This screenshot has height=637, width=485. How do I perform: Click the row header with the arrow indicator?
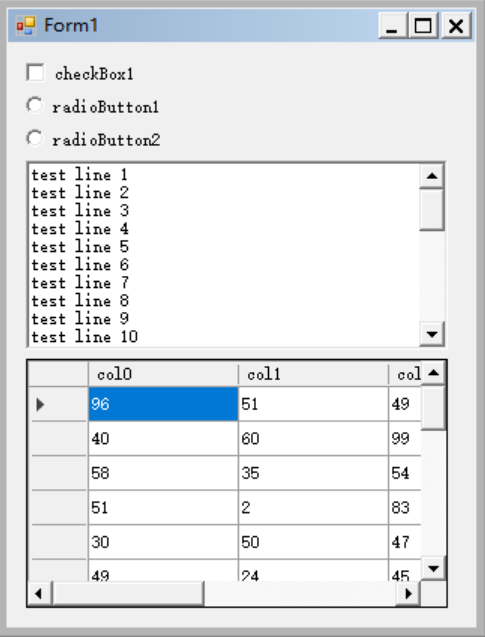pyautogui.click(x=58, y=404)
